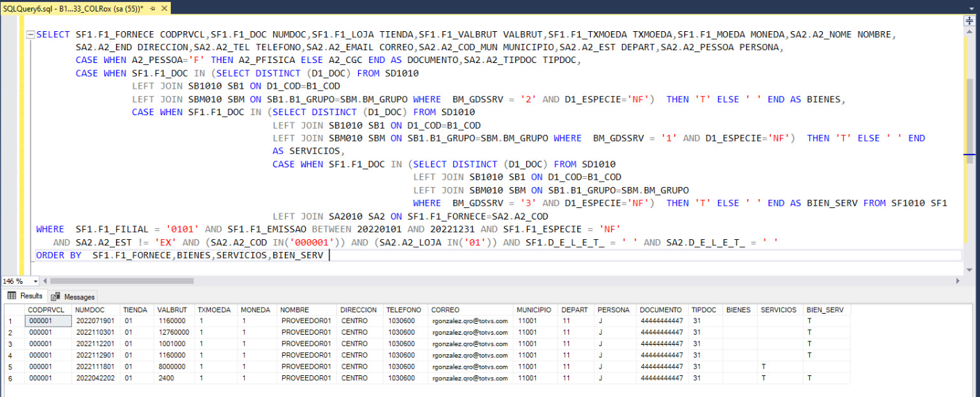The image size is (980, 397).
Task: Click the BIEN_SERV cell T in row 6
Action: coord(827,377)
